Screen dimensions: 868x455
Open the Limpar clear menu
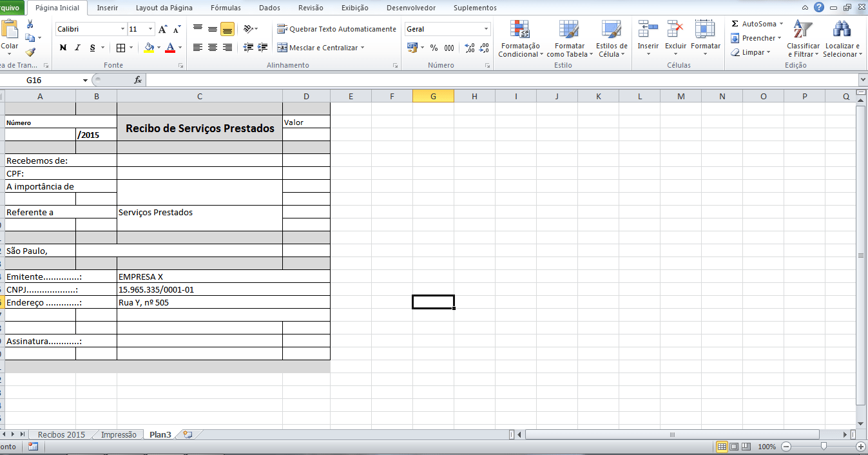point(751,52)
